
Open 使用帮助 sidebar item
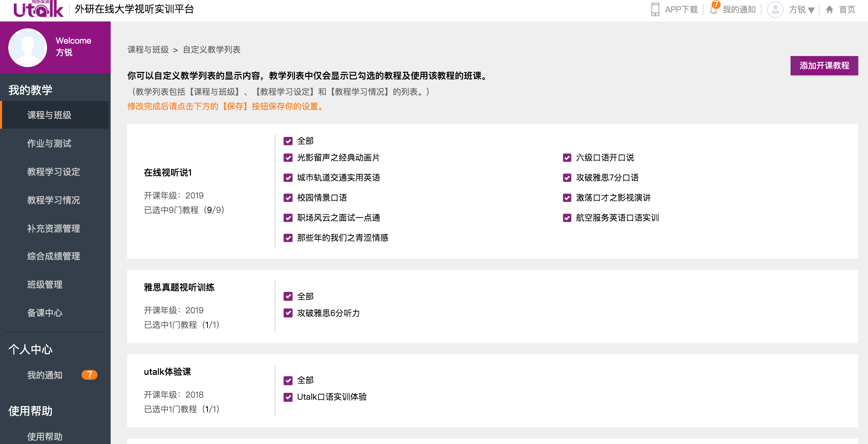45,436
